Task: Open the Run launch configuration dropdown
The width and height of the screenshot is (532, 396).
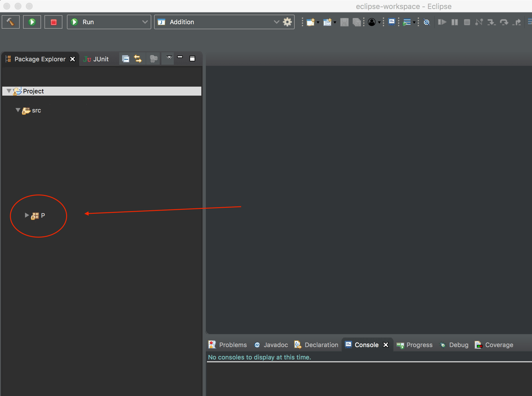Action: [x=145, y=22]
